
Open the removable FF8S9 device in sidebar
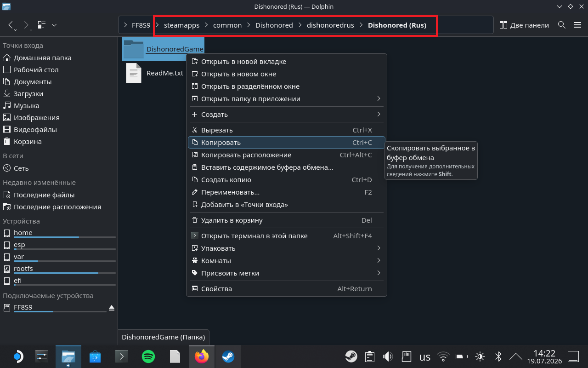click(53, 308)
